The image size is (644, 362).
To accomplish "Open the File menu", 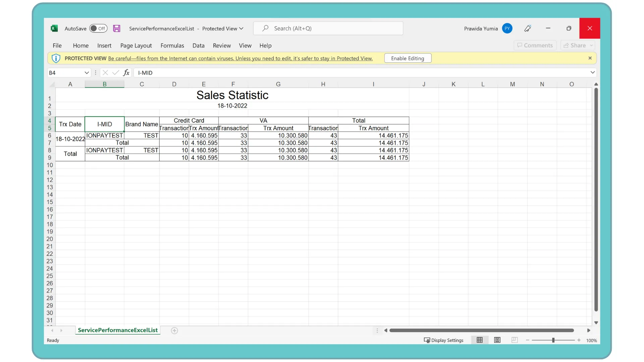I will (57, 46).
